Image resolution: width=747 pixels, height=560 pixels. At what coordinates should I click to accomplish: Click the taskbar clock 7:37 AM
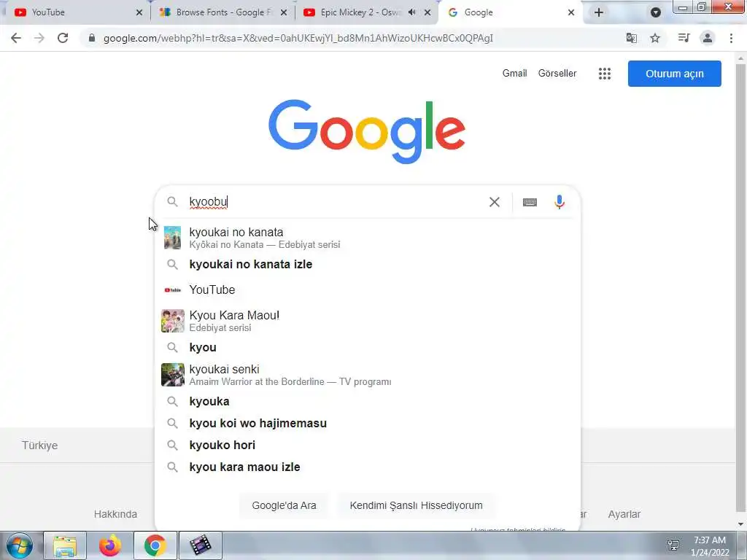(x=709, y=540)
